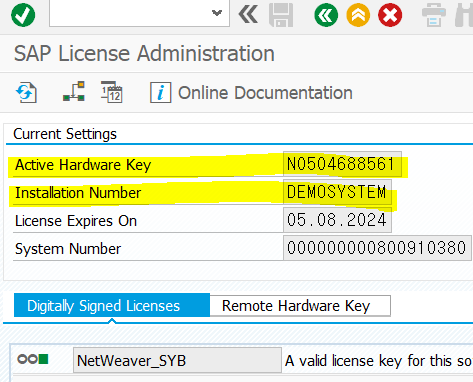Viewport: 473px width, 382px height.
Task: Click the Print icon
Action: [434, 15]
